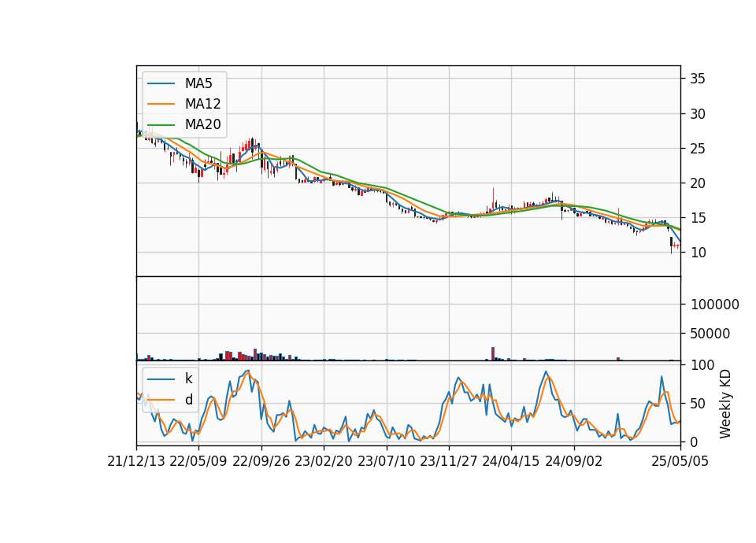Click the volume axis value 100000
The width and height of the screenshot is (756, 543).
pos(714,305)
